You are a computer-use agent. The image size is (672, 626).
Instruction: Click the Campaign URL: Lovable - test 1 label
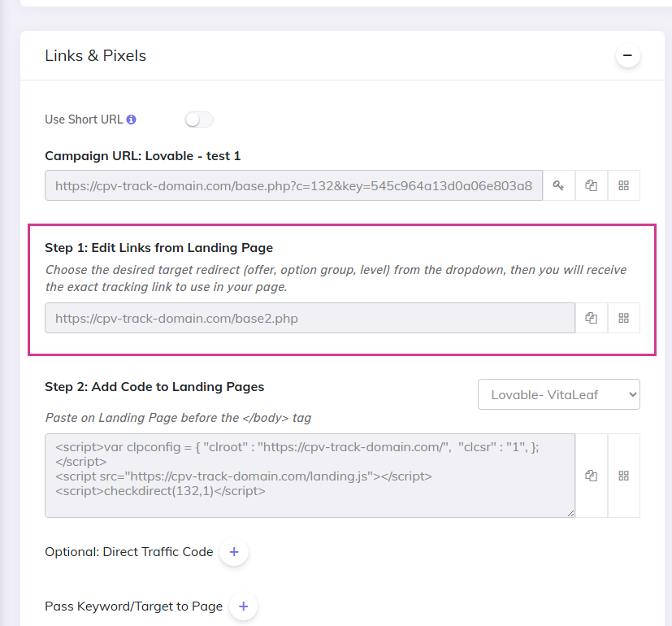click(x=143, y=156)
